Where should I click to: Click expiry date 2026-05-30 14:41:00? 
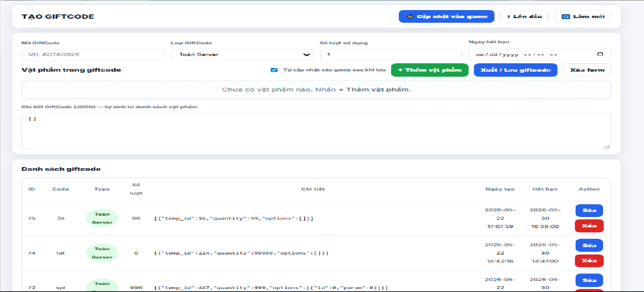(x=545, y=253)
